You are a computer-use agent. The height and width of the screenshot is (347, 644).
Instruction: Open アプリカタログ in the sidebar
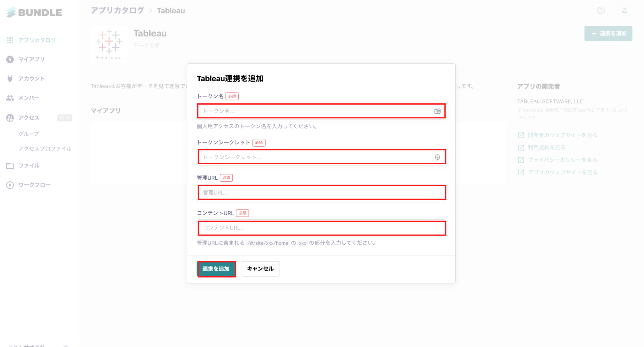[x=37, y=40]
